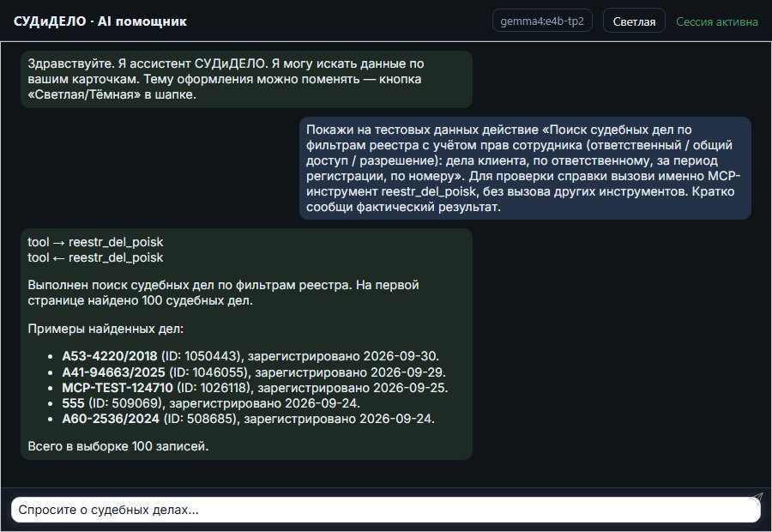Click the СУДиДЕЛО · AI помощник title
This screenshot has width=772, height=532.
(x=100, y=21)
